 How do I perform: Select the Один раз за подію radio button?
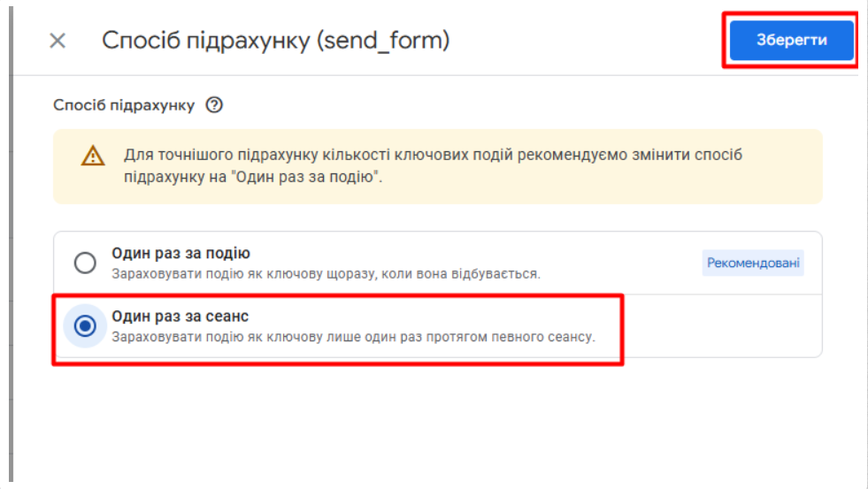pos(85,263)
